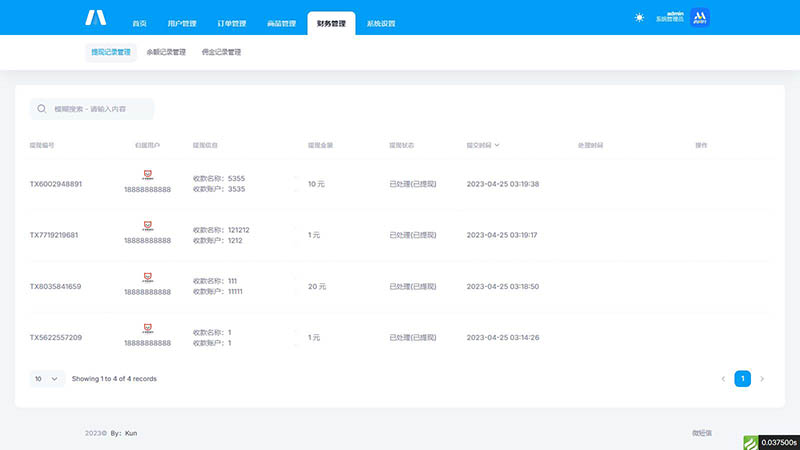This screenshot has height=450, width=800.
Task: Click 'Showing 1 to 4 of 4 records' text
Action: point(114,379)
